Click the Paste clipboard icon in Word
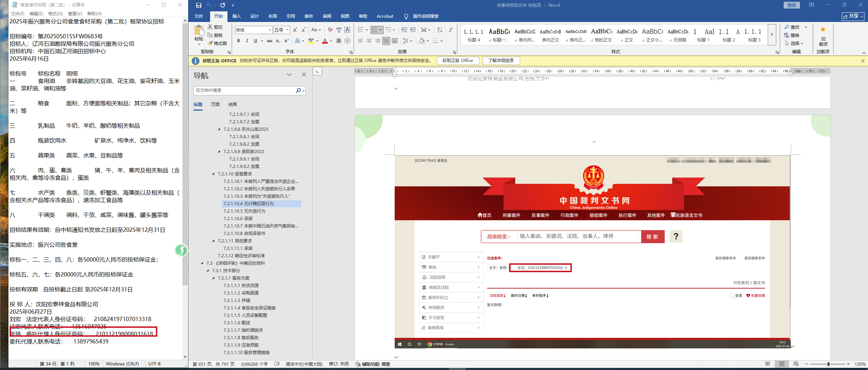The width and height of the screenshot is (868, 370). pyautogui.click(x=199, y=31)
